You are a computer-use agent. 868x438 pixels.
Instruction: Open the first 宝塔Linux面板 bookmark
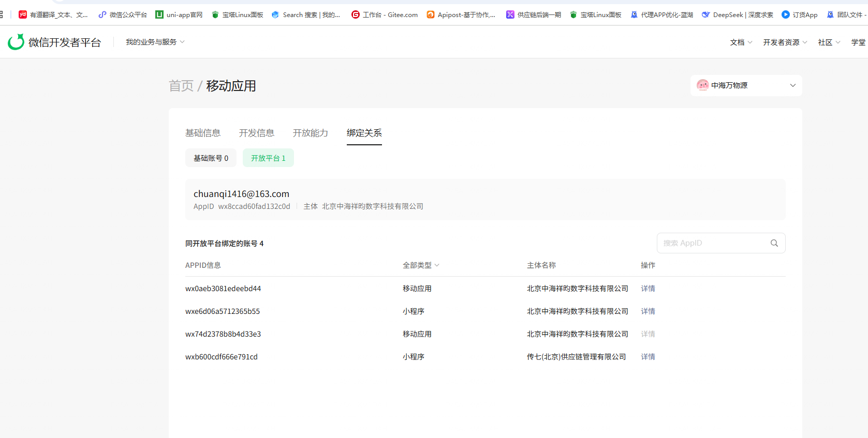(238, 14)
